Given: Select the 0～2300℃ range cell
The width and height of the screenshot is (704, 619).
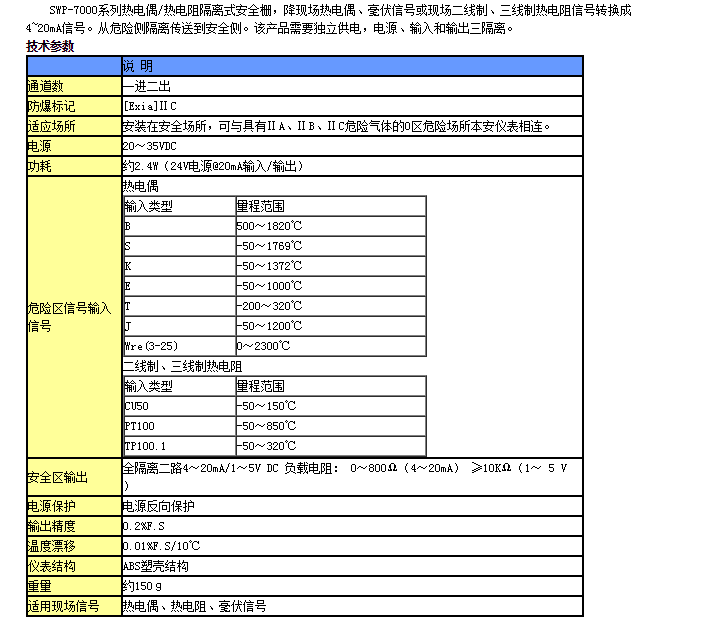Looking at the screenshot, I should pos(264,346).
